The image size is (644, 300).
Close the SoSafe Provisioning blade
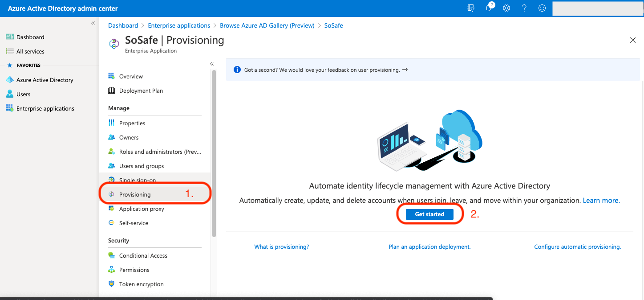[x=632, y=40]
